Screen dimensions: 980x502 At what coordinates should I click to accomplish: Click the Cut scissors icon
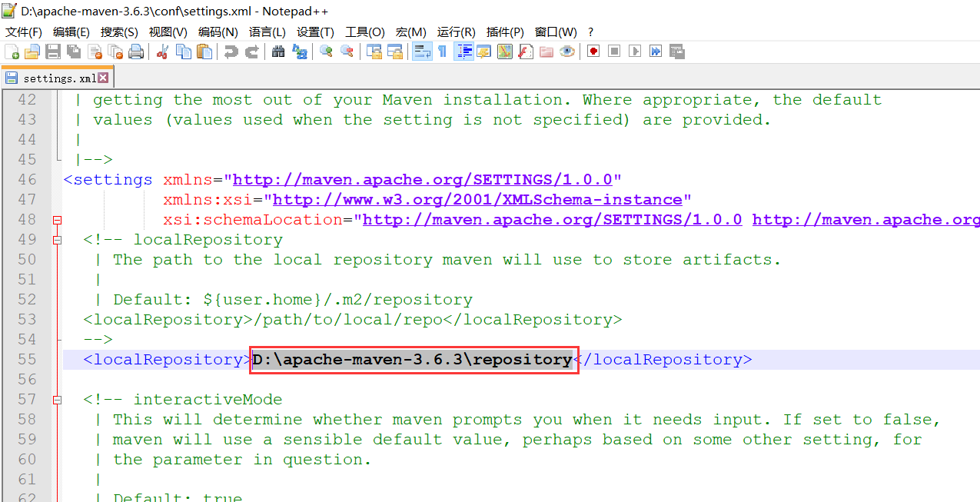[162, 52]
